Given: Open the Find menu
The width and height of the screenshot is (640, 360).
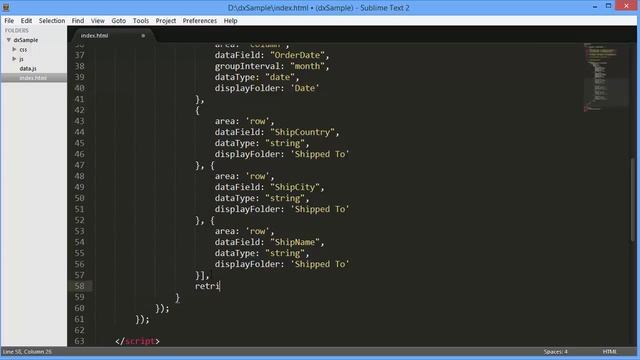Looking at the screenshot, I should 78,21.
